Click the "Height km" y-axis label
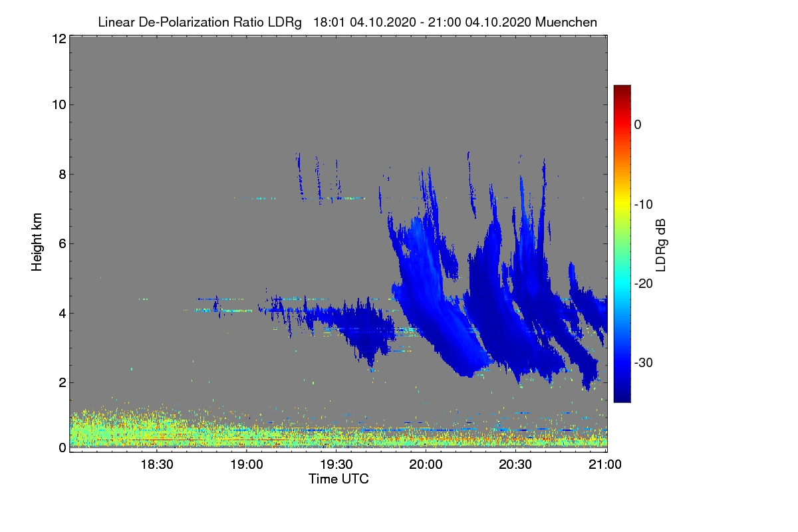The image size is (798, 532). click(x=37, y=242)
